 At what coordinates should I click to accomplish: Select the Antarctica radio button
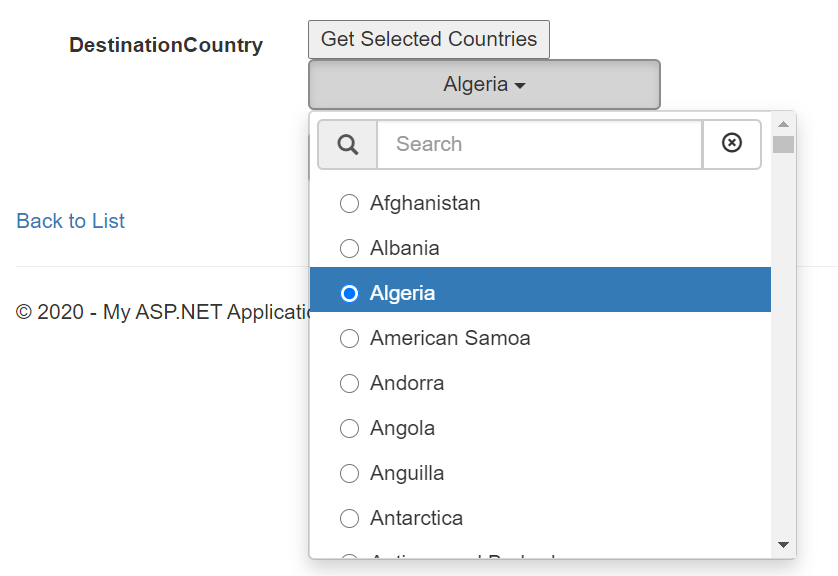coord(349,518)
